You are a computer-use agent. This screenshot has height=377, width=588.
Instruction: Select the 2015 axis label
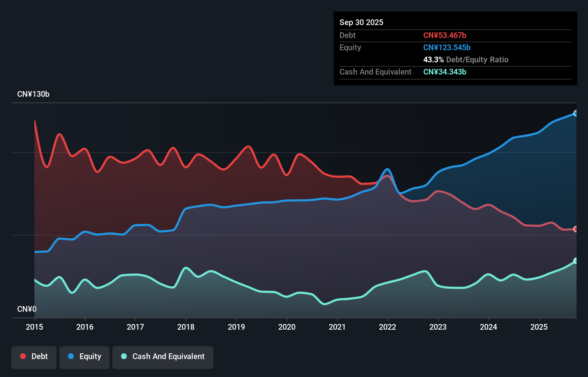(x=34, y=327)
